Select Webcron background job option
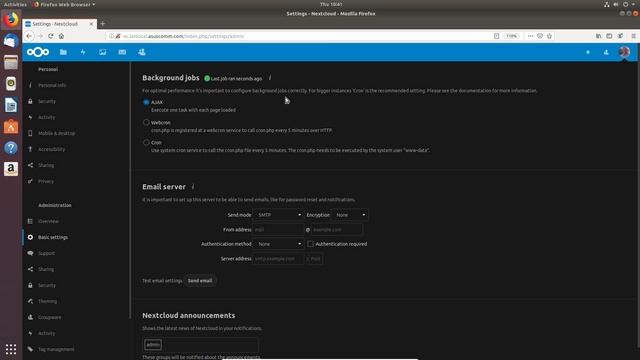This screenshot has height=360, width=640. click(x=146, y=122)
